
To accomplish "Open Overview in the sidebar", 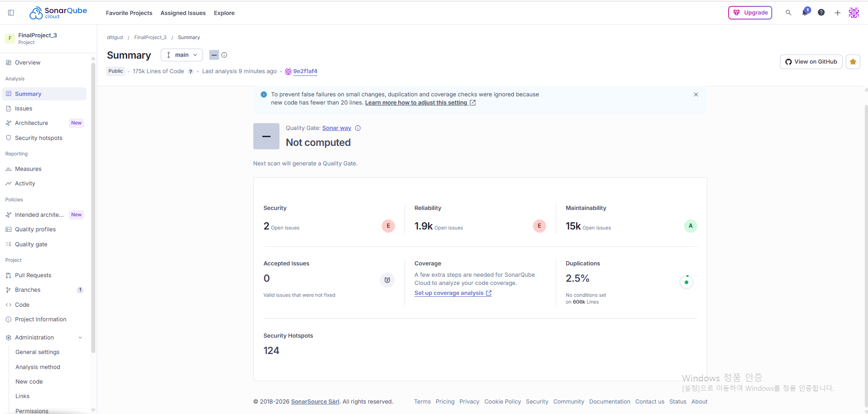I will [44, 63].
